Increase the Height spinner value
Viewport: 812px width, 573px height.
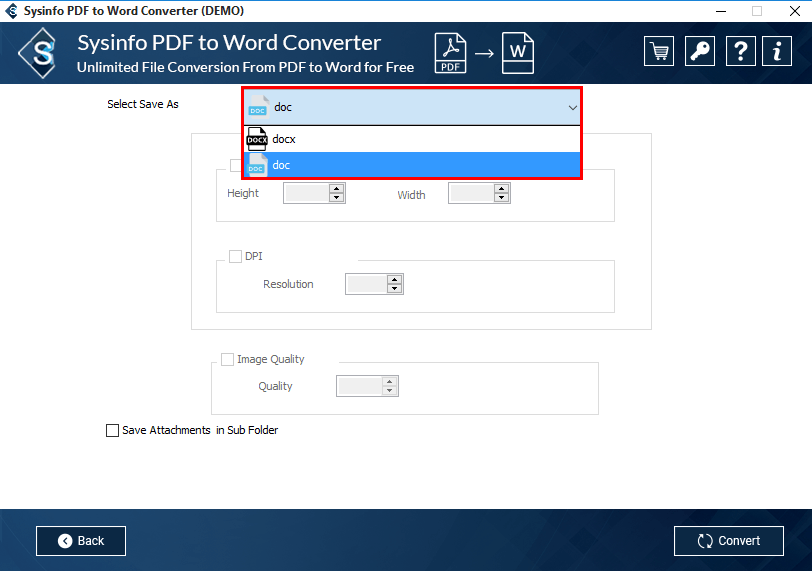pyautogui.click(x=336, y=188)
